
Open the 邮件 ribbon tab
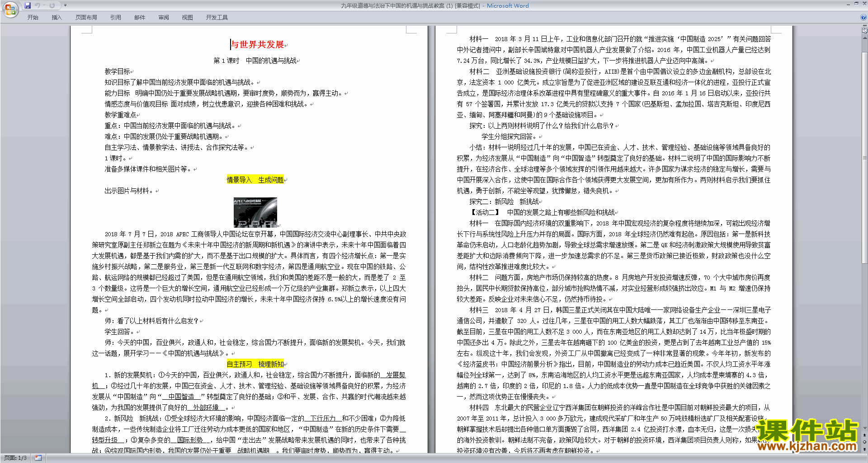coord(140,18)
